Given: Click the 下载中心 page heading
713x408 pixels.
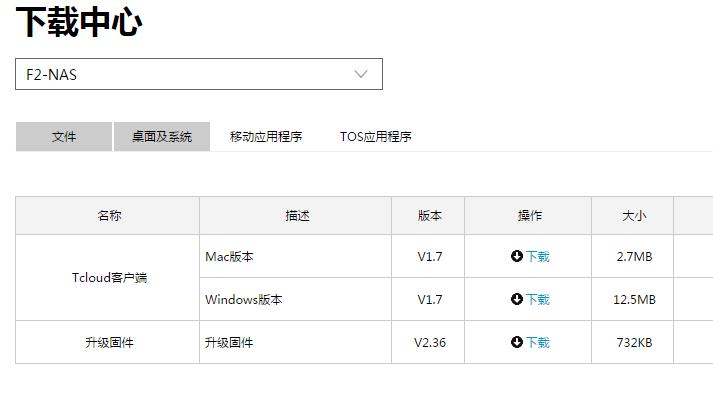Looking at the screenshot, I should coord(79,22).
